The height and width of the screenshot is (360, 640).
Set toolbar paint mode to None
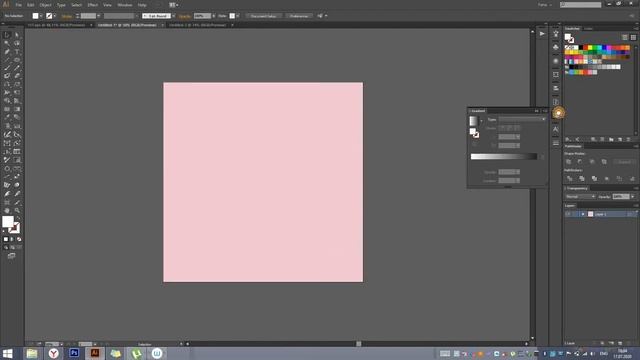[x=19, y=239]
